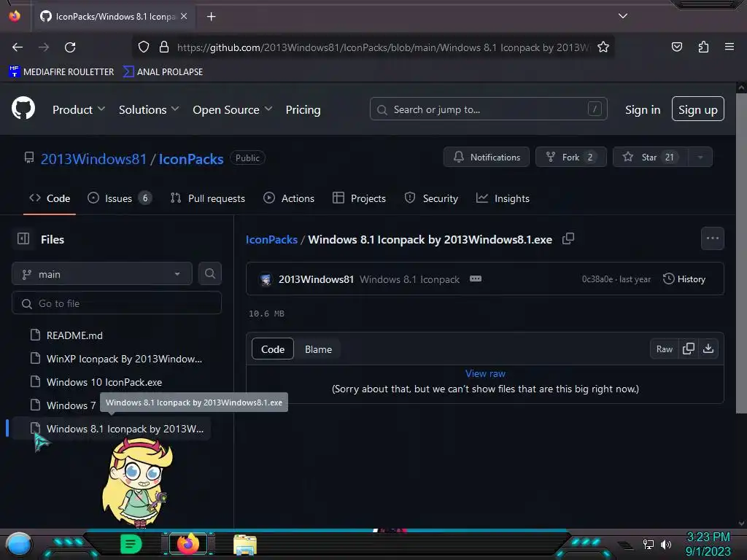Open the file History link
Screen dimensions: 747x560
684,279
